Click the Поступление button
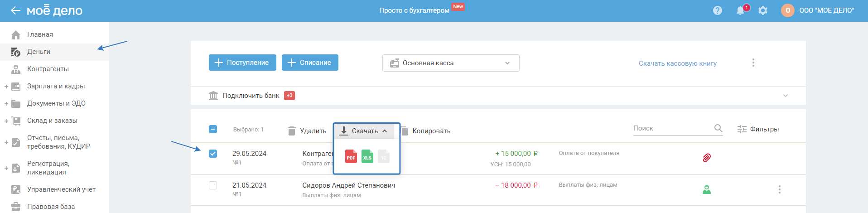Viewport: 868px width, 213px height. point(242,63)
